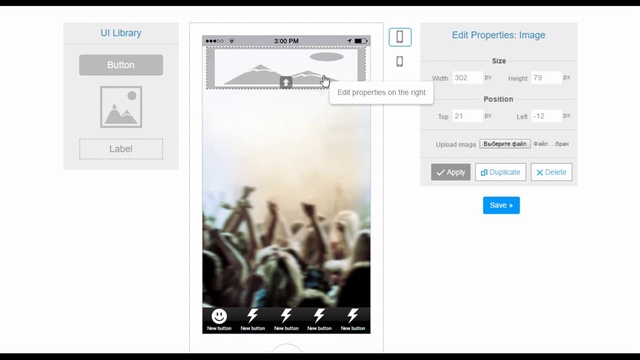Click the Position section label
Image resolution: width=640 pixels, height=360 pixels.
click(x=498, y=99)
